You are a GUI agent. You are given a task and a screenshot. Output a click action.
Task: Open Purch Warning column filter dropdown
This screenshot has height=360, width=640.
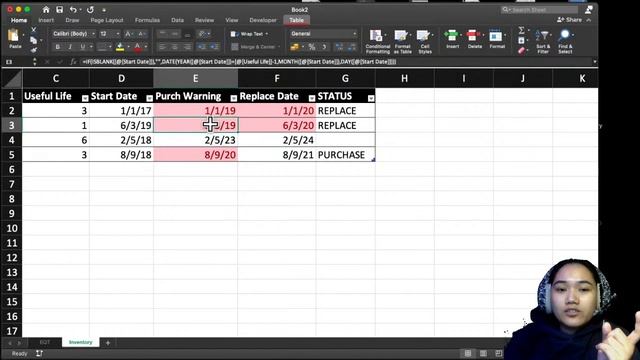(x=233, y=98)
